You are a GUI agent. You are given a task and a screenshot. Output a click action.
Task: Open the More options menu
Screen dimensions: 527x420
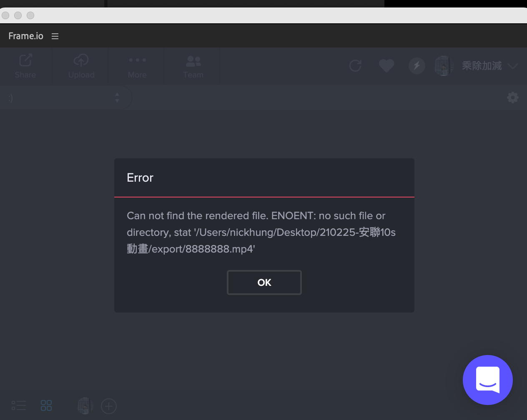(x=137, y=60)
